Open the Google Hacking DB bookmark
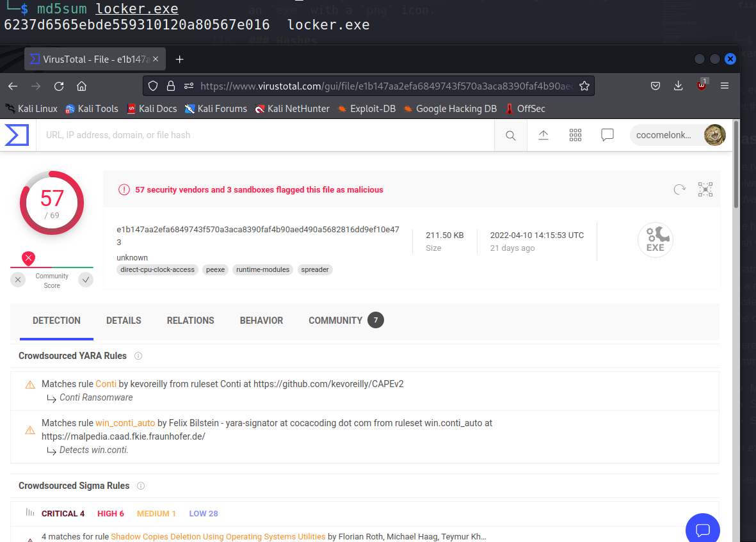Screen dimensions: 756x542 [x=450, y=109]
